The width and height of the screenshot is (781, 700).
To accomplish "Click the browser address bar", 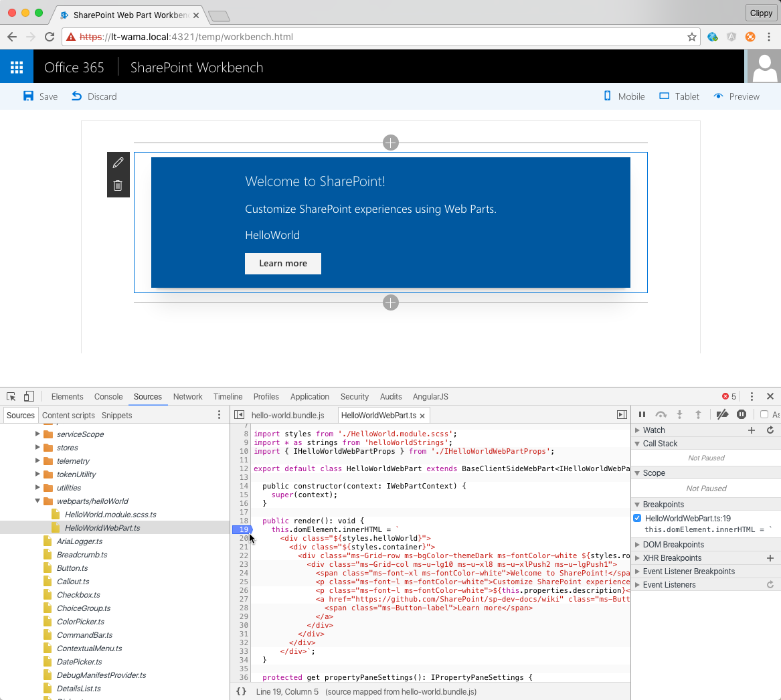I will tap(381, 37).
